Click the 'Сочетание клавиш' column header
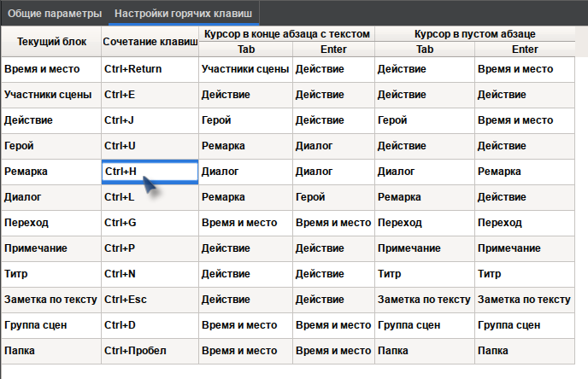The image size is (588, 379). [x=150, y=42]
